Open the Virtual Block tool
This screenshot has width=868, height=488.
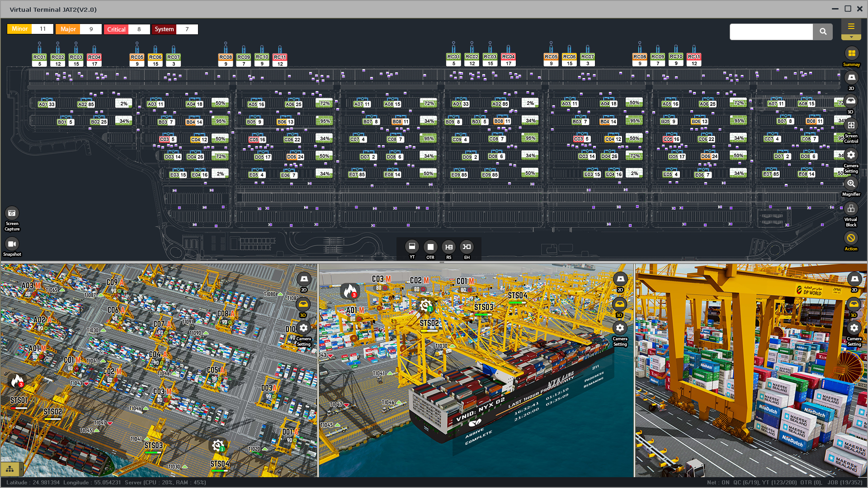851,209
